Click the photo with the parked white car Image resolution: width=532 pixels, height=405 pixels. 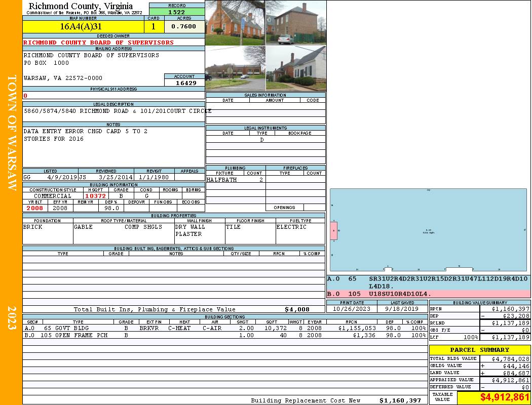pyautogui.click(x=296, y=23)
